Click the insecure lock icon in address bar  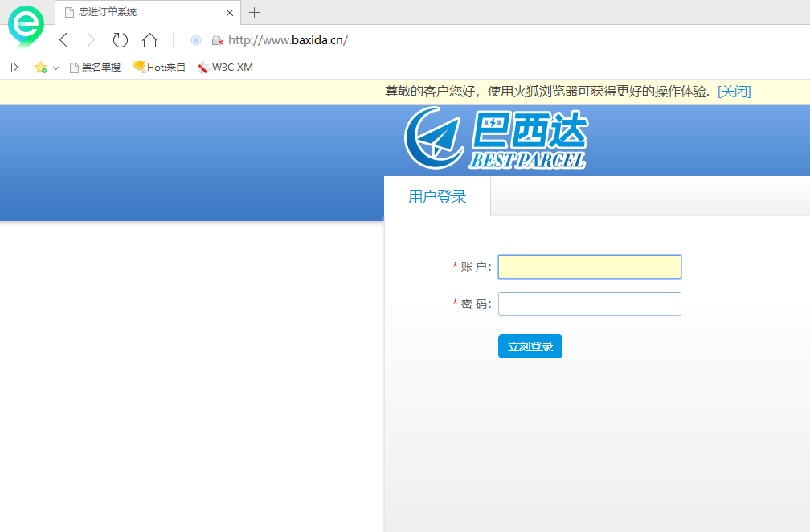[x=218, y=39]
